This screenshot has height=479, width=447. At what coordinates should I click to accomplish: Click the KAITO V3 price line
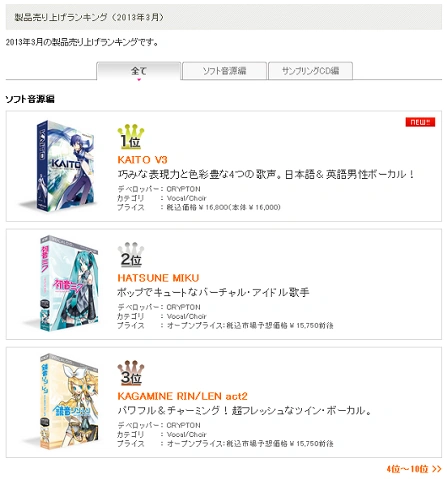199,207
